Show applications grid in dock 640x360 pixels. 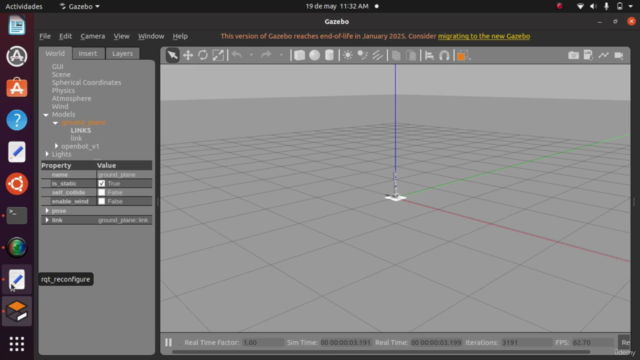click(17, 344)
